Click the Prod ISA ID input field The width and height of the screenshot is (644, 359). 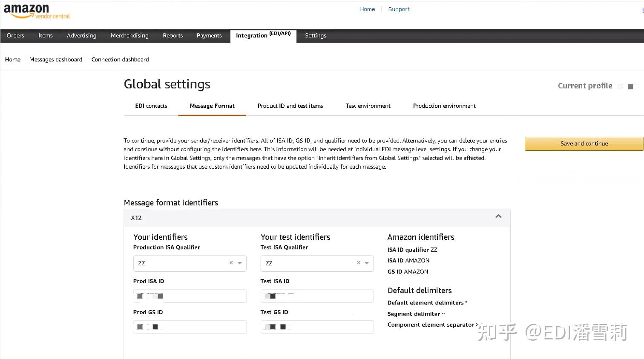point(190,296)
